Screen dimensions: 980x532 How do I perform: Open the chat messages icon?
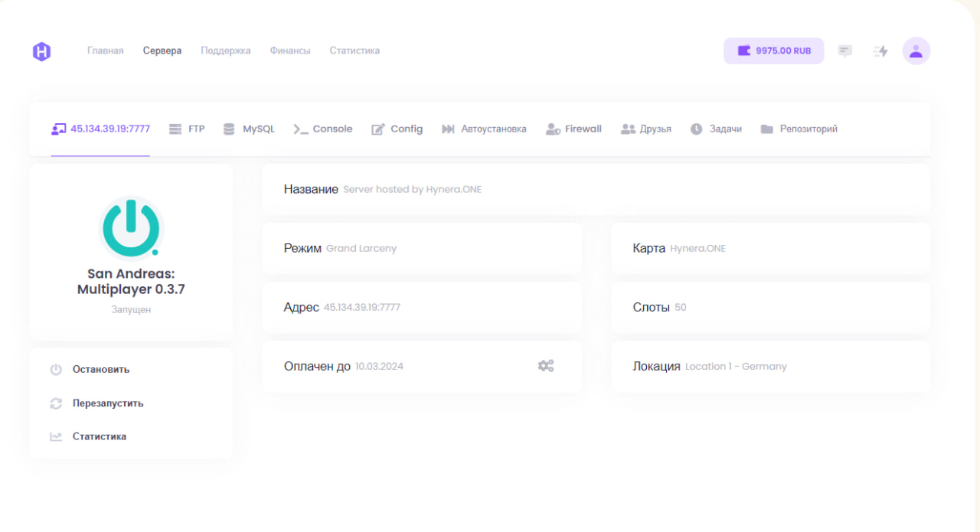844,51
